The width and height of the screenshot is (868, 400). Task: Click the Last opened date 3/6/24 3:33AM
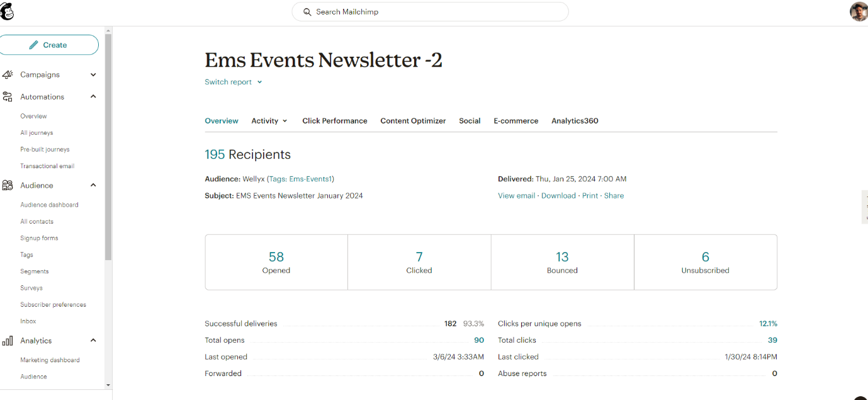[458, 357]
